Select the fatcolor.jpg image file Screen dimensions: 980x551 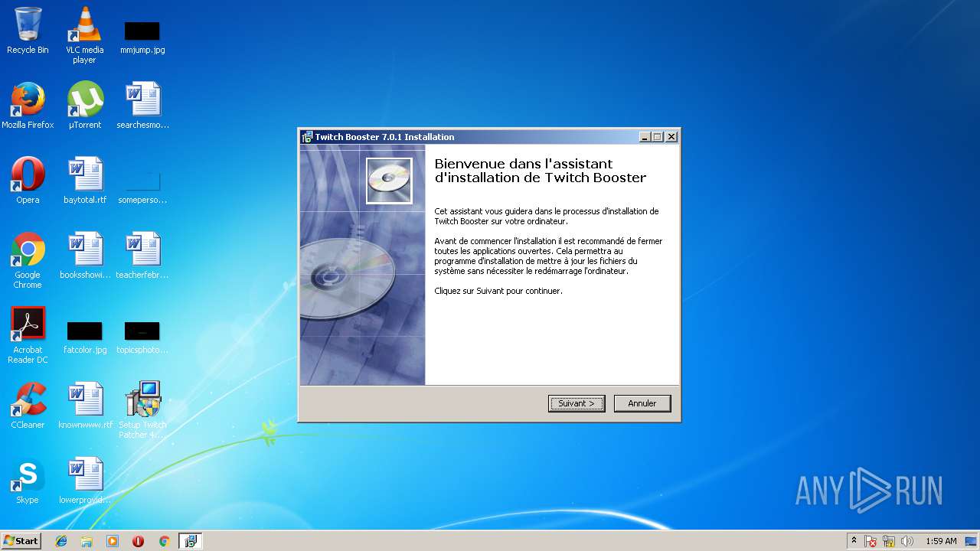tap(85, 337)
